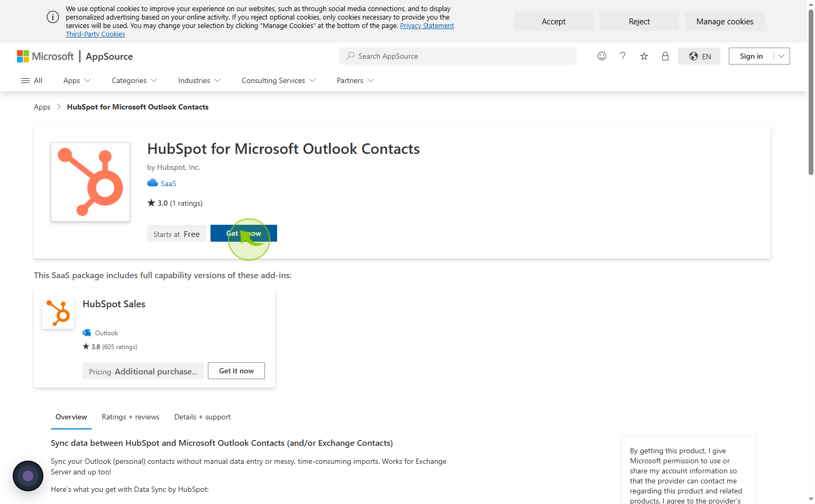815x504 pixels.
Task: Click the 3.8 (605 ratings) text
Action: point(110,347)
